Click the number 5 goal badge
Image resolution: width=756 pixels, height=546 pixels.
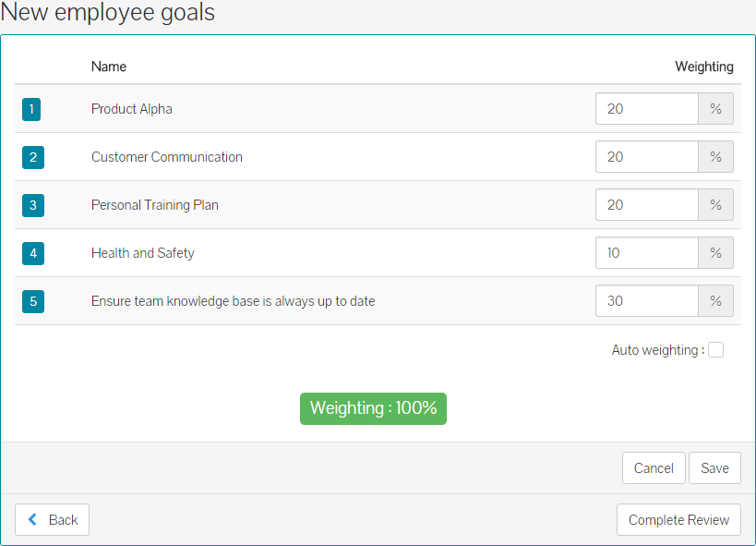pos(32,301)
